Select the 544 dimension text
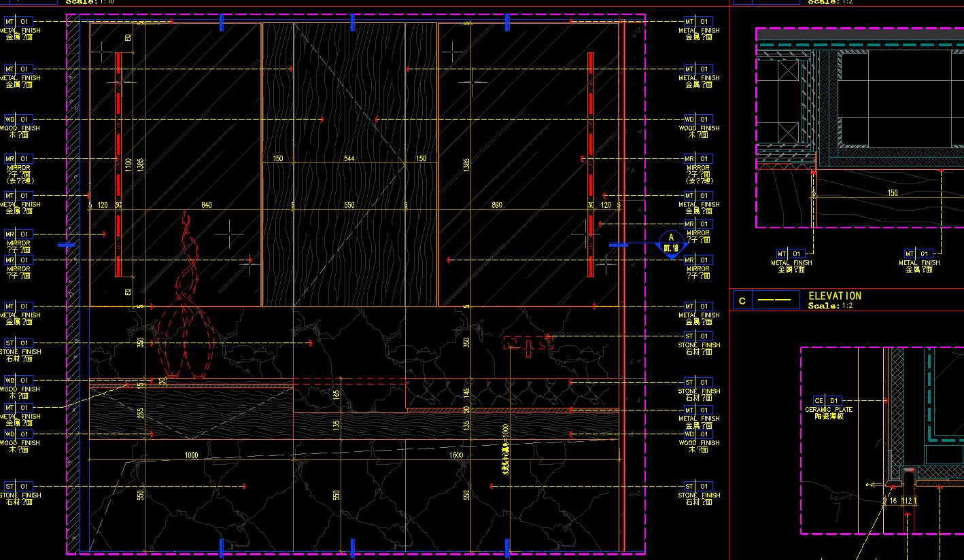Screen dimensions: 964x560 (349, 158)
